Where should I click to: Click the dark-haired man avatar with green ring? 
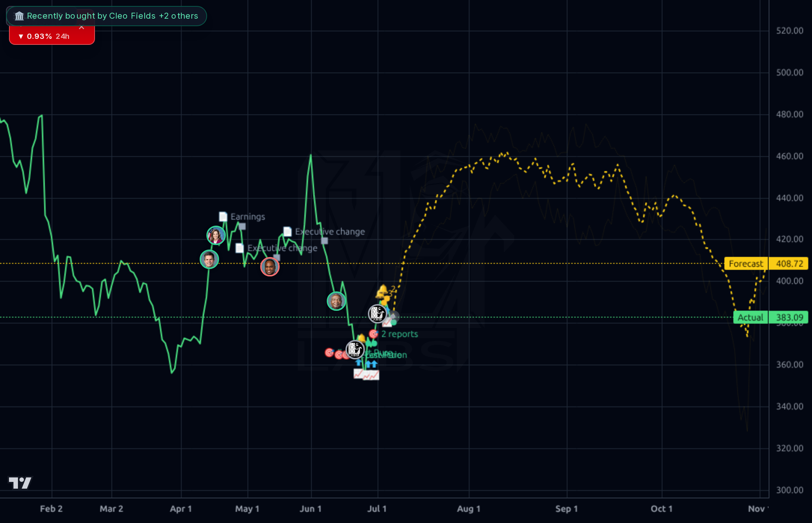click(x=209, y=259)
